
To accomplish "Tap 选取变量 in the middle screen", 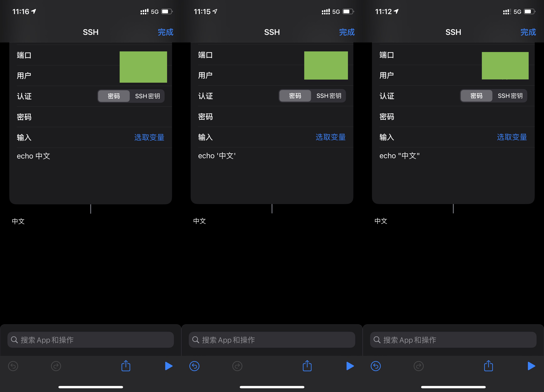I will click(331, 137).
